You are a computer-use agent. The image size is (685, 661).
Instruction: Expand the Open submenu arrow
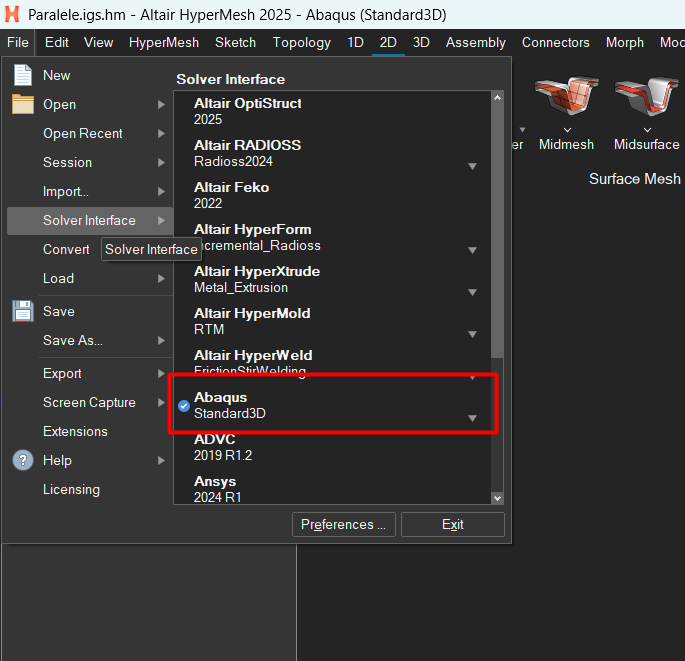point(161,104)
